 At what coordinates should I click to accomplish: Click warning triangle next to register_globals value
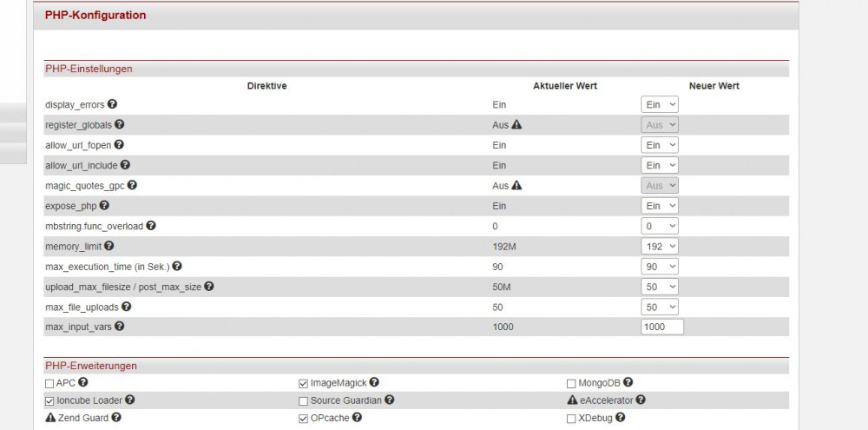tap(516, 125)
